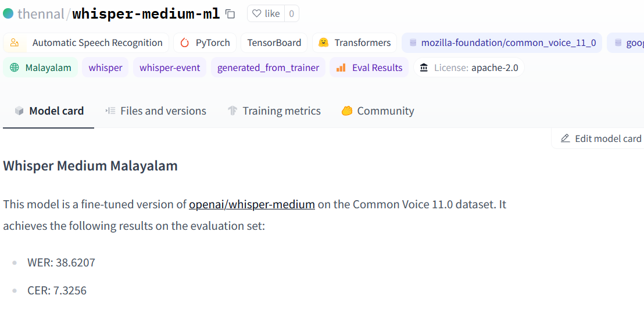Click the Malayalam language globe tag
The width and height of the screenshot is (644, 313).
(x=40, y=67)
